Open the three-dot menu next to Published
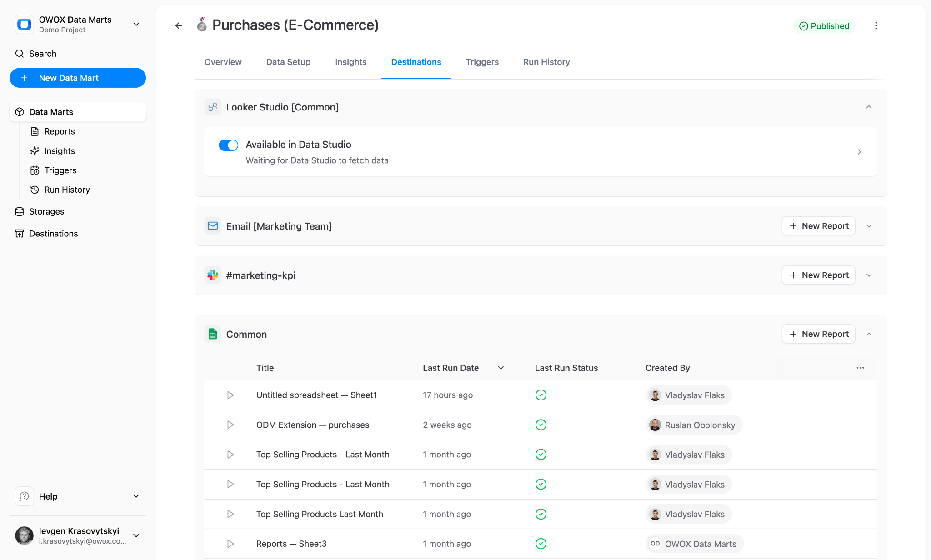The width and height of the screenshot is (931, 560). (x=876, y=25)
